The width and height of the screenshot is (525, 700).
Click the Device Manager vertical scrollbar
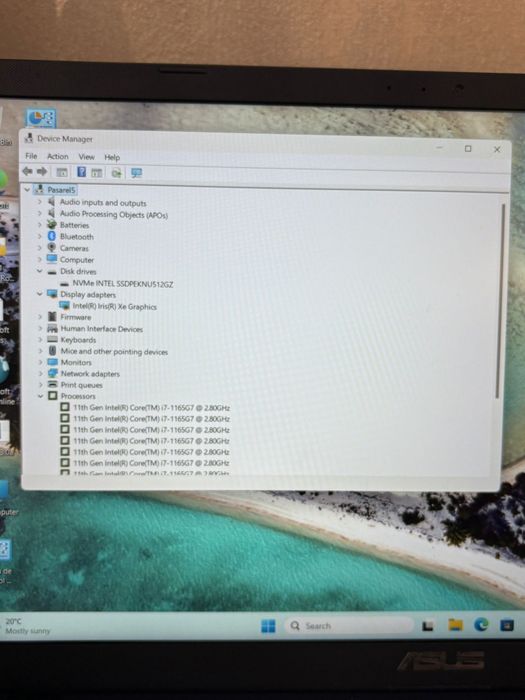click(500, 301)
